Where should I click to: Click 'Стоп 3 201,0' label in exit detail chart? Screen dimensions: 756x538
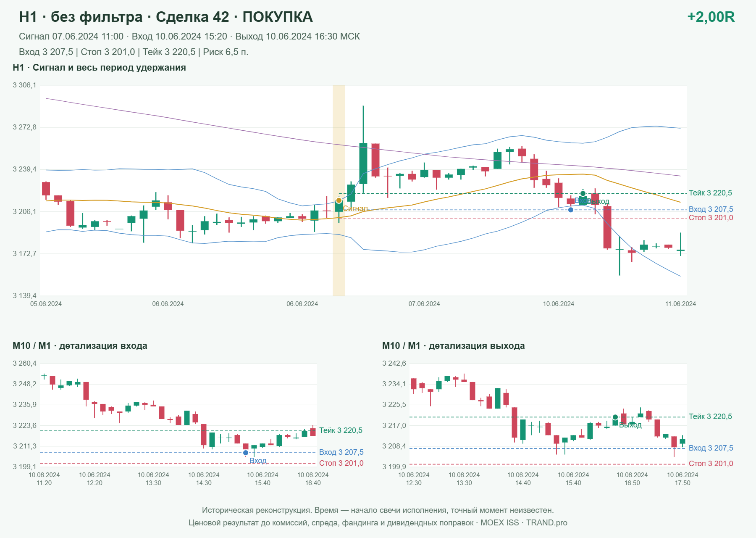[x=711, y=464]
